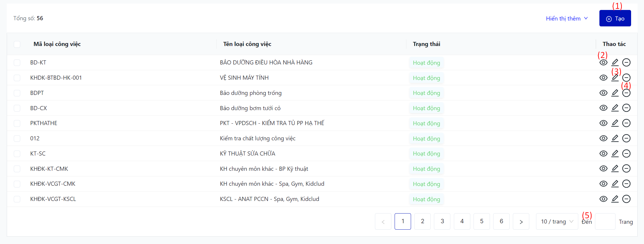Select the BD-KT row checkbox

tap(17, 63)
